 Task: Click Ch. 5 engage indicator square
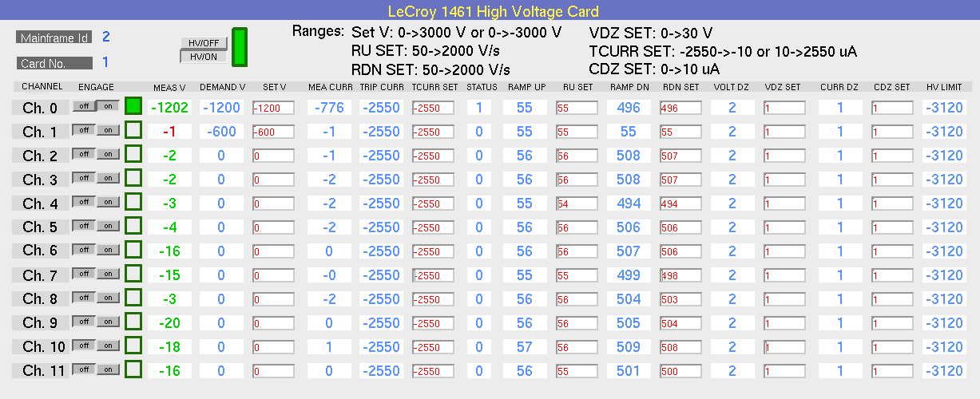click(x=133, y=226)
